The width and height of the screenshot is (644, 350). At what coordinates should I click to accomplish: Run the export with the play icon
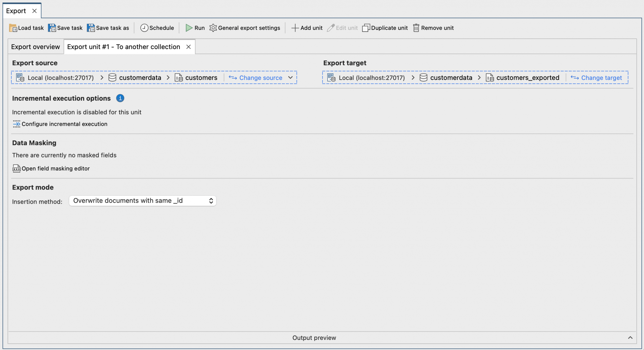189,28
